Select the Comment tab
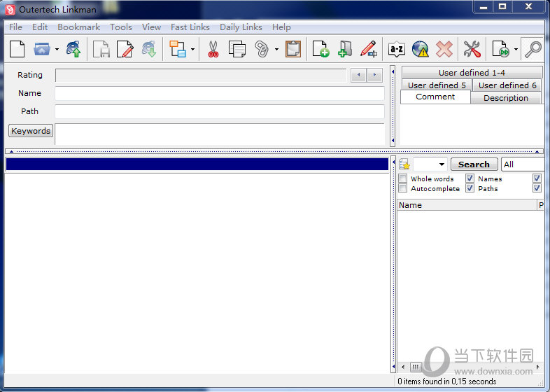The image size is (550, 392). point(435,97)
